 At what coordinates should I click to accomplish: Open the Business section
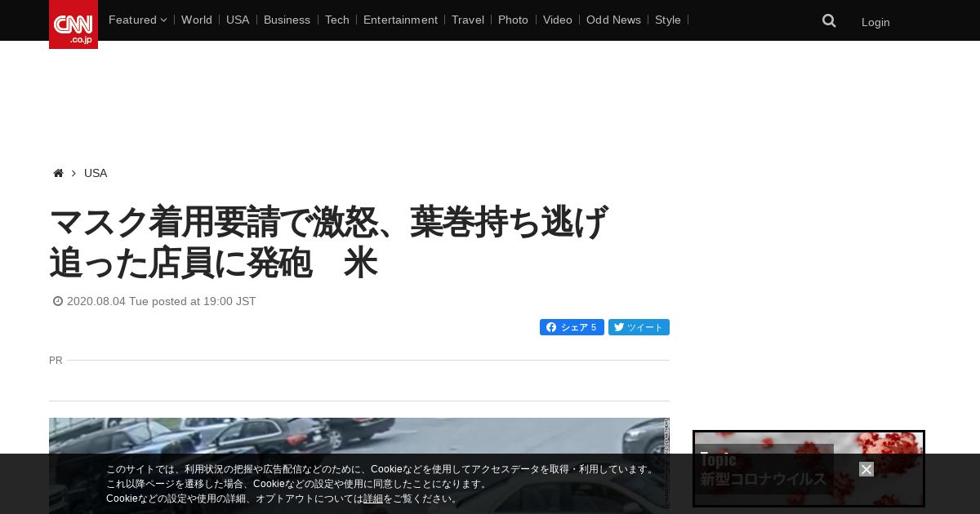pyautogui.click(x=287, y=20)
